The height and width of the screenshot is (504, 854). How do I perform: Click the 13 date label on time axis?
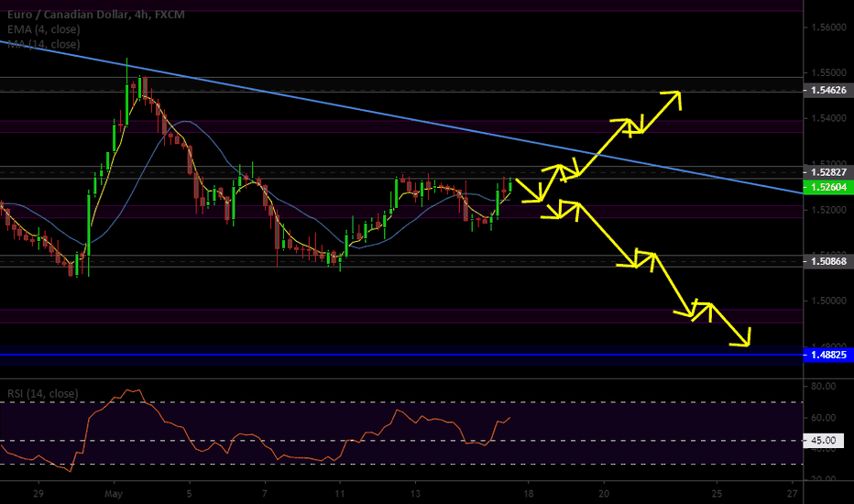[x=416, y=494]
